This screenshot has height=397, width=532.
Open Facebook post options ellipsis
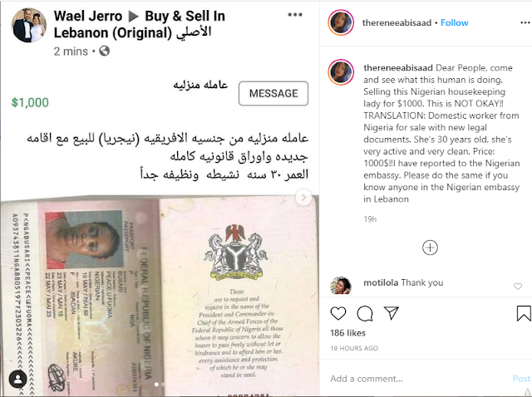[295, 15]
